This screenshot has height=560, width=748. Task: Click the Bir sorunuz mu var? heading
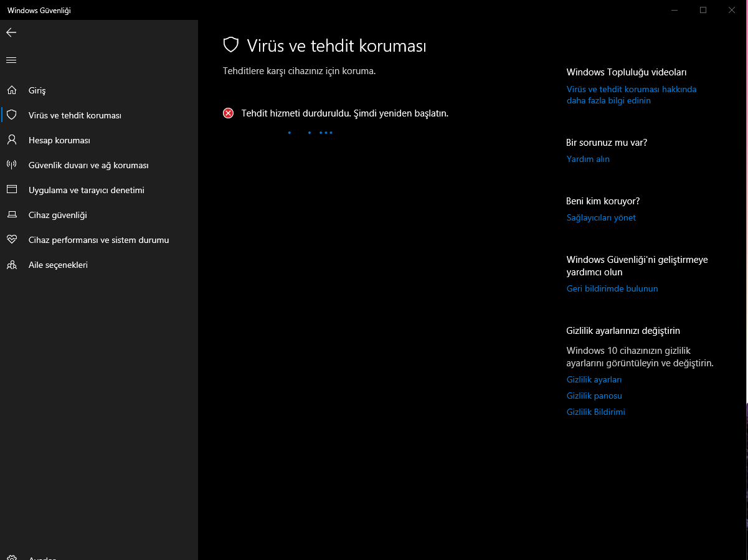[x=607, y=143]
